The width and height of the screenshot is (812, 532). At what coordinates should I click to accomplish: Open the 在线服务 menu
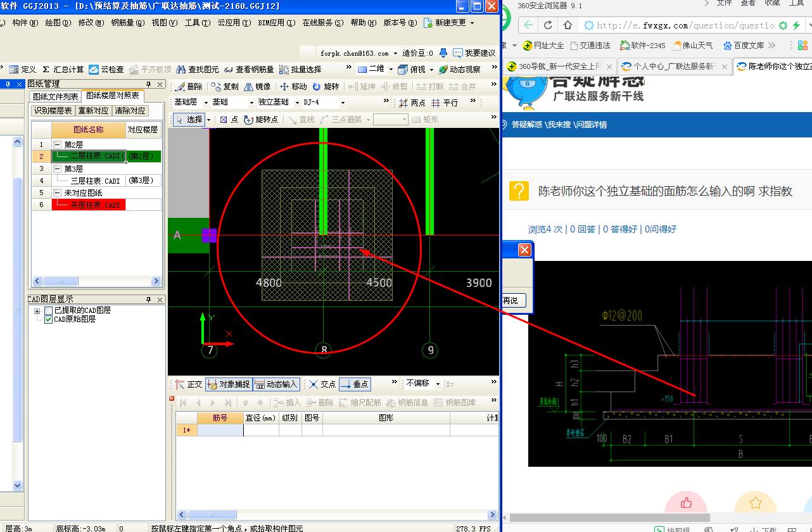click(x=322, y=23)
